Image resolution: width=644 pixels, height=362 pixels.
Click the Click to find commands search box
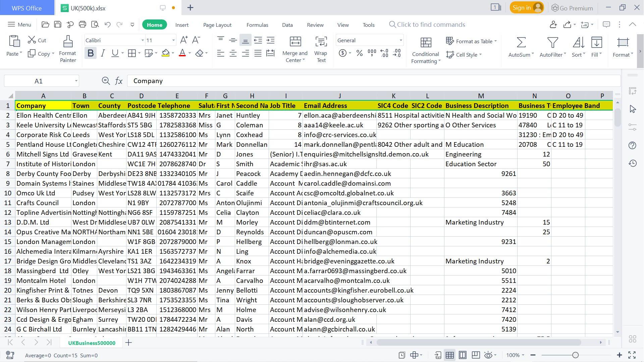[x=427, y=24]
